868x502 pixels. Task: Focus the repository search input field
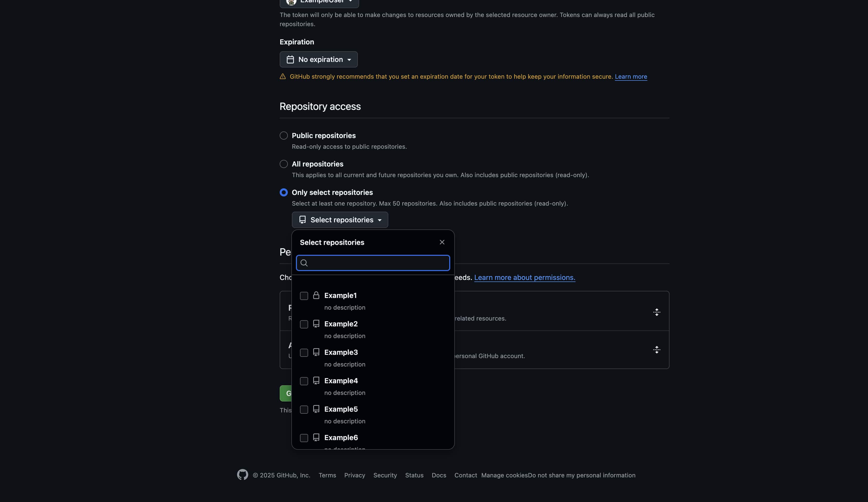pos(373,263)
